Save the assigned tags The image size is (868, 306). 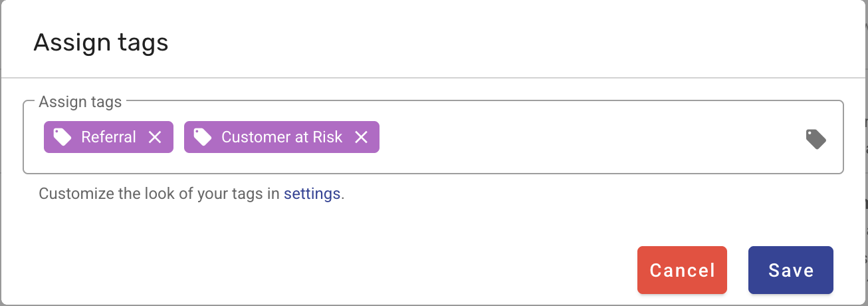pos(790,270)
